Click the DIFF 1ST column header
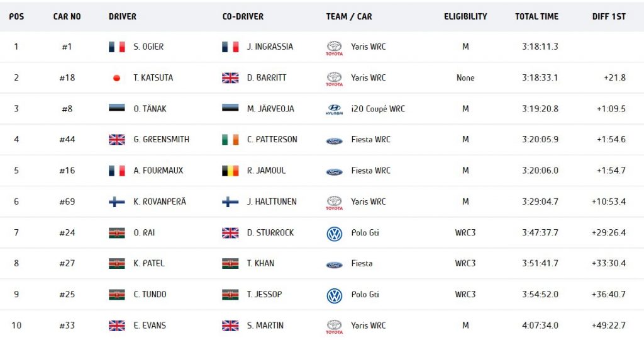Image resolution: width=644 pixels, height=340 pixels. click(609, 16)
